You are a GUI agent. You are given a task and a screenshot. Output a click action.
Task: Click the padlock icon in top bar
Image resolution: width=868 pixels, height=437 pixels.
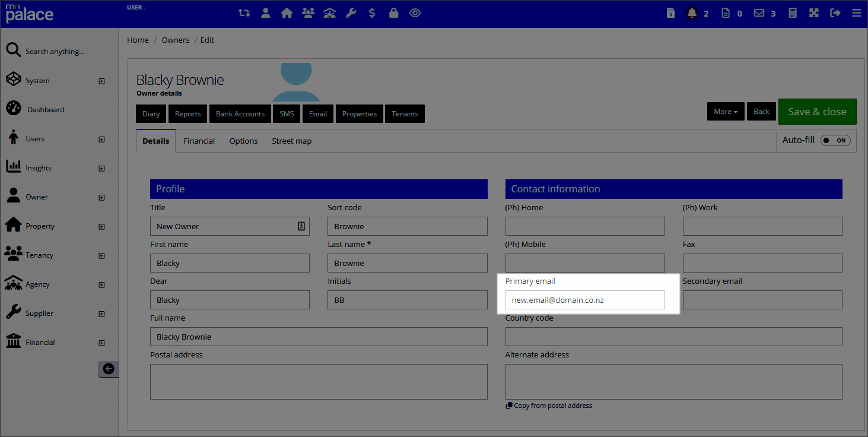[393, 12]
